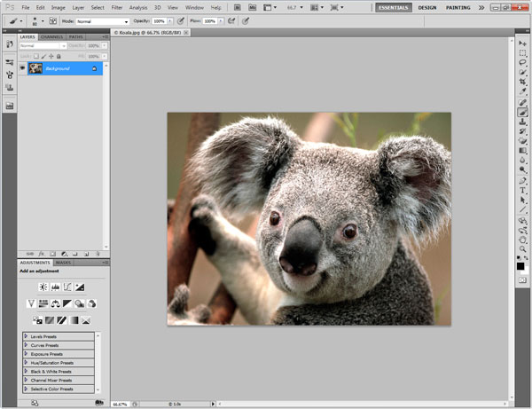
Task: Switch to the Design workspace
Action: tap(427, 7)
